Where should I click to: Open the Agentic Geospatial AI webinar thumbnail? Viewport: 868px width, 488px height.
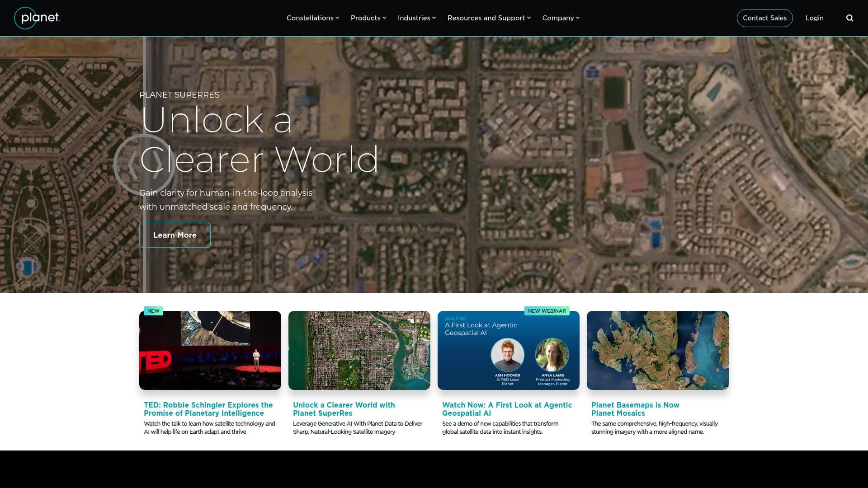(x=509, y=350)
